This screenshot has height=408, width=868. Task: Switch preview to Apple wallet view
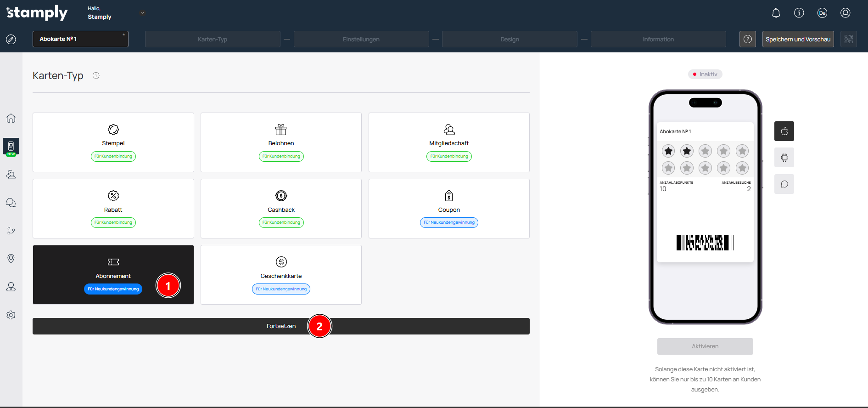pos(784,131)
